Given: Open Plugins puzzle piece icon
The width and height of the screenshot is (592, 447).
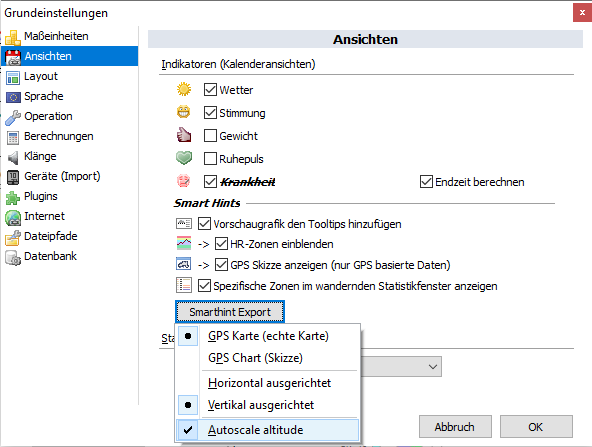Looking at the screenshot, I should (x=13, y=197).
